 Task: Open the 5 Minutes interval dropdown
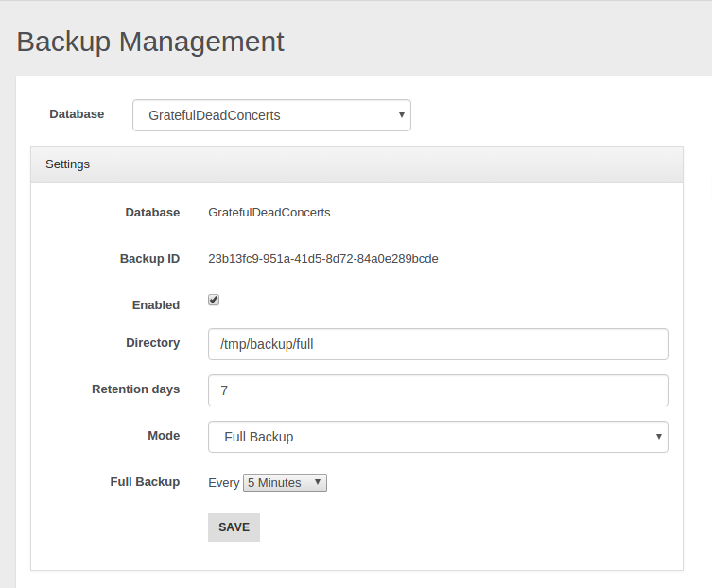pos(285,482)
